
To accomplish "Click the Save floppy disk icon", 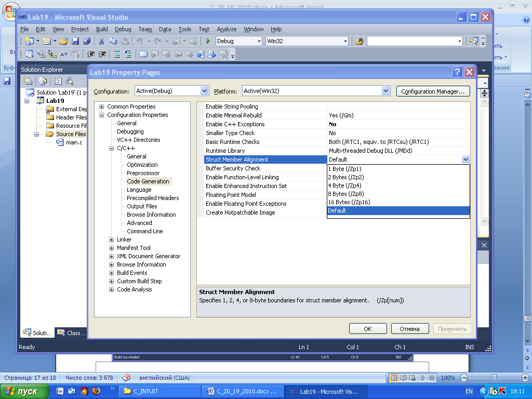I will click(x=75, y=41).
